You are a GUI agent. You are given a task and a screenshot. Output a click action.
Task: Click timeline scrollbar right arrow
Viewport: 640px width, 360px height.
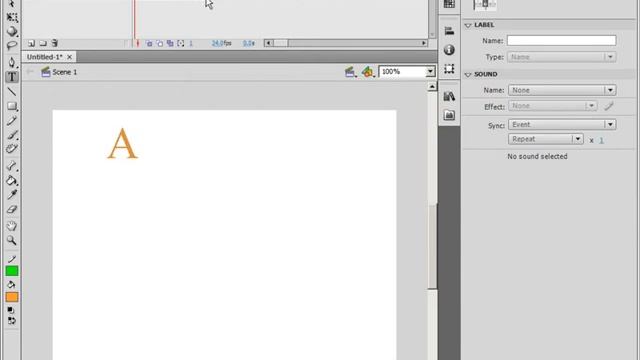pos(424,43)
